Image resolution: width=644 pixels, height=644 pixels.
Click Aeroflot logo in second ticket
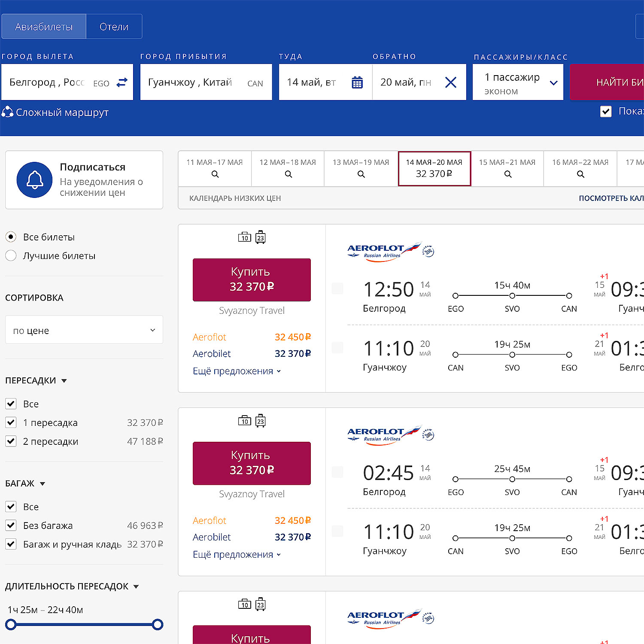point(391,434)
